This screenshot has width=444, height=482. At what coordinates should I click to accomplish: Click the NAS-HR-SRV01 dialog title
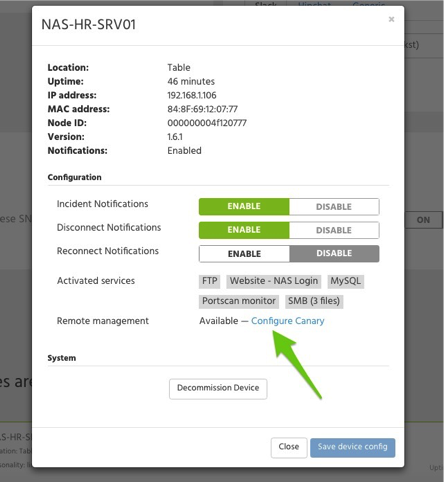[x=89, y=24]
